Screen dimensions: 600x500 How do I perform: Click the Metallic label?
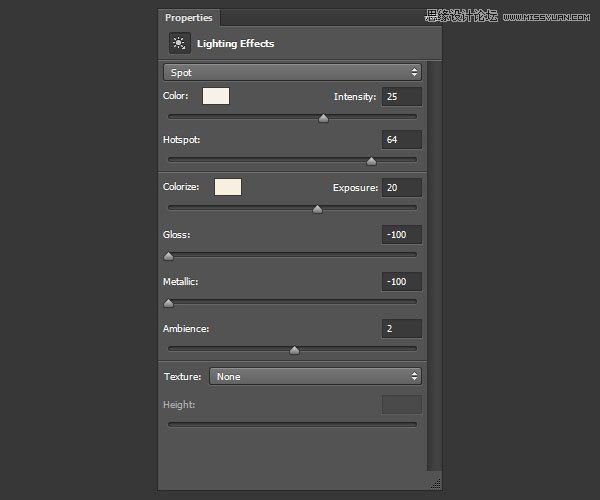(180, 282)
